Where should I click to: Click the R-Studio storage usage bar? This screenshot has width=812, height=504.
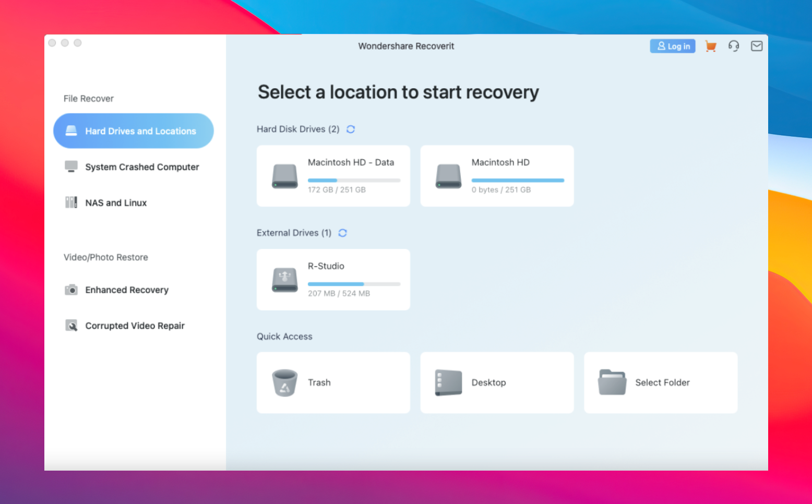[x=354, y=284]
